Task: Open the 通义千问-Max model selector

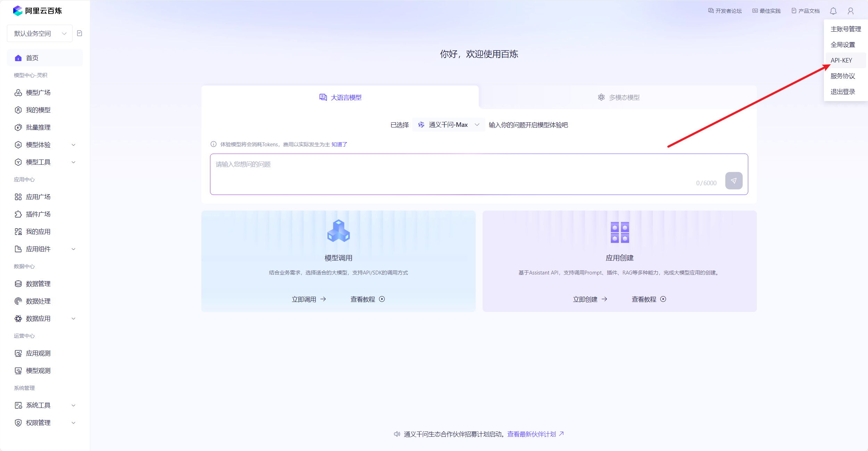Action: point(449,125)
